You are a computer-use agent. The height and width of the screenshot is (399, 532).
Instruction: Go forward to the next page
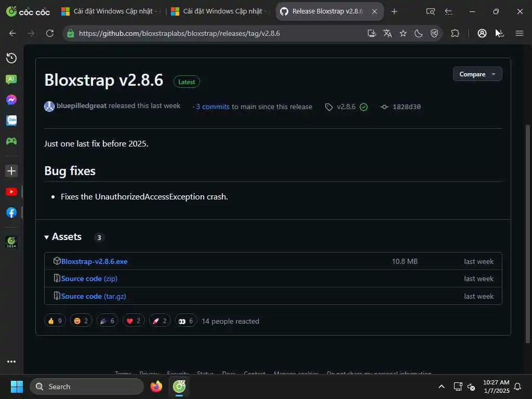pos(31,33)
